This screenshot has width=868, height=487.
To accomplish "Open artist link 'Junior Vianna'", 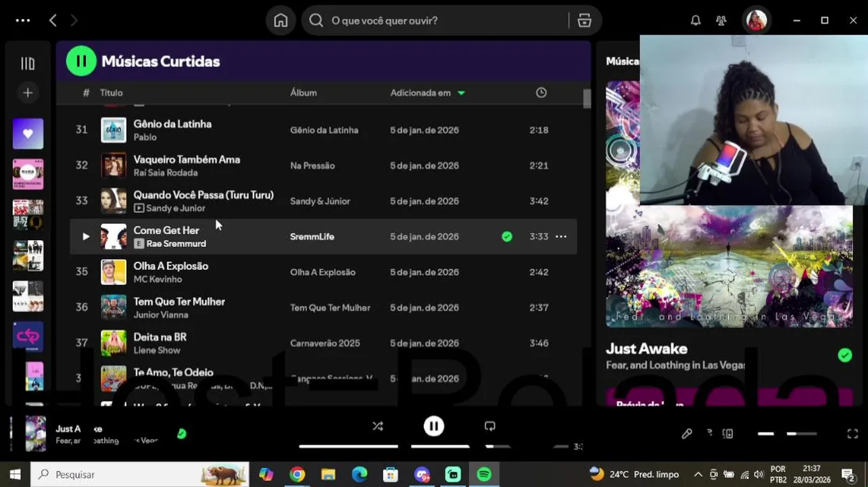I will (161, 315).
